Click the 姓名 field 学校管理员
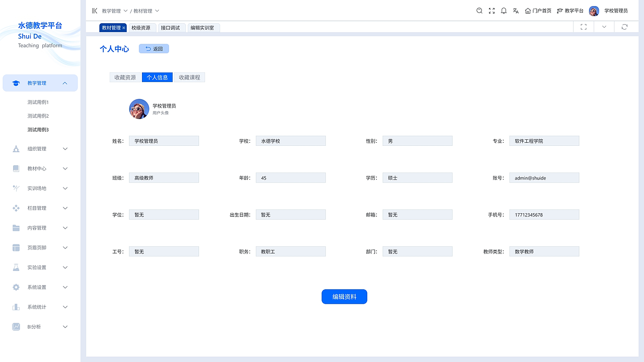Viewport: 644px width, 362px height. pos(164,141)
